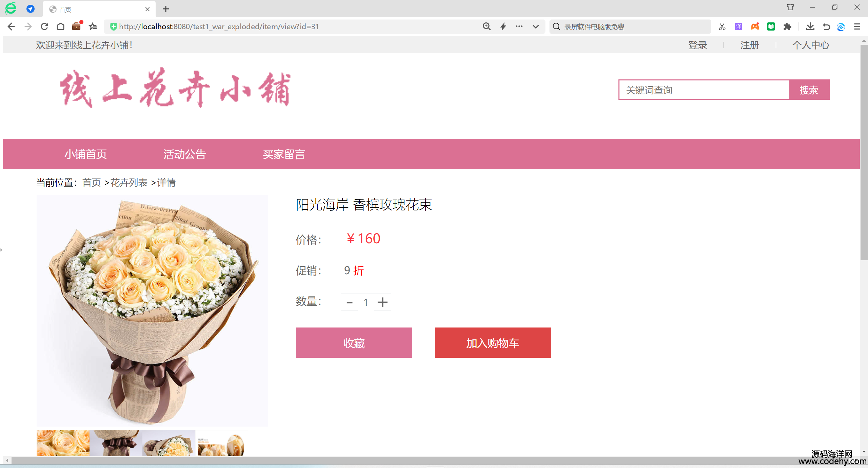Select the brown ribbon thumbnail image
868x468 pixels.
pyautogui.click(x=116, y=443)
